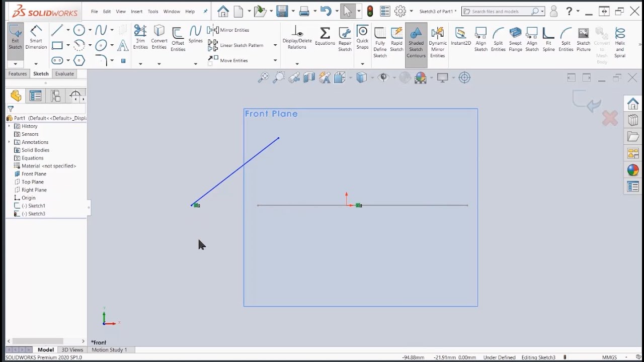Click Helix and Spiral tool
The height and width of the screenshot is (362, 644).
620,42
